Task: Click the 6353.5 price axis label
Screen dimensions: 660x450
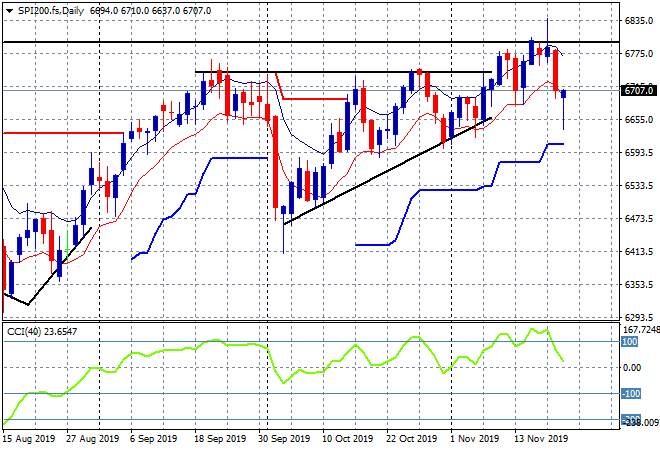Action: coord(639,285)
